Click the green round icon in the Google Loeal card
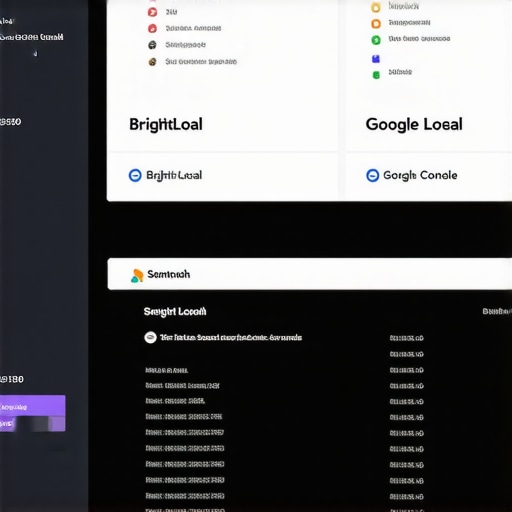This screenshot has height=512, width=512. pos(376,40)
